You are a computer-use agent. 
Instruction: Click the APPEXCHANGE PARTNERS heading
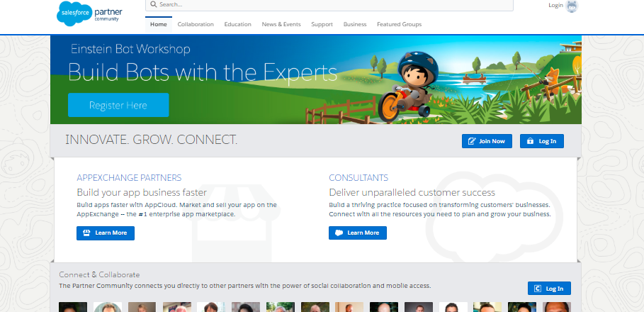pyautogui.click(x=129, y=178)
